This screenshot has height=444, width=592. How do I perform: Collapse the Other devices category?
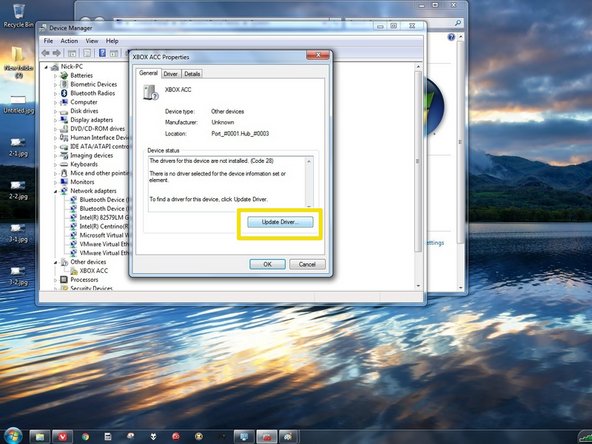56,262
